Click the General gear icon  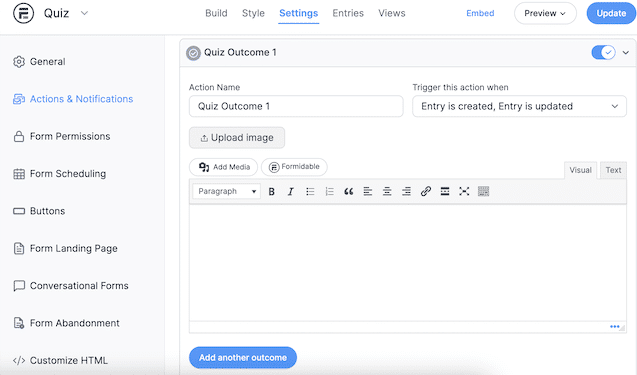click(x=19, y=61)
